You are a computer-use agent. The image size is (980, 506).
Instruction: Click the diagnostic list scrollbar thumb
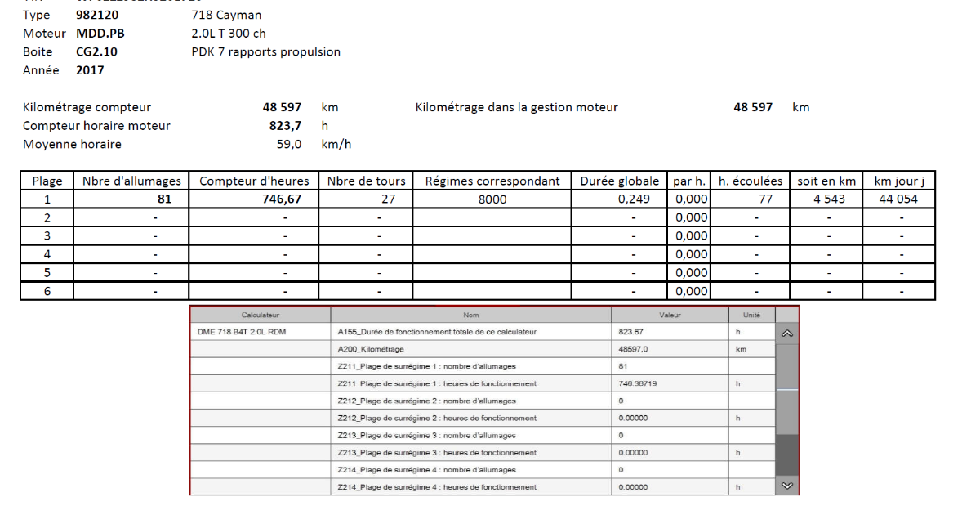[x=787, y=367]
